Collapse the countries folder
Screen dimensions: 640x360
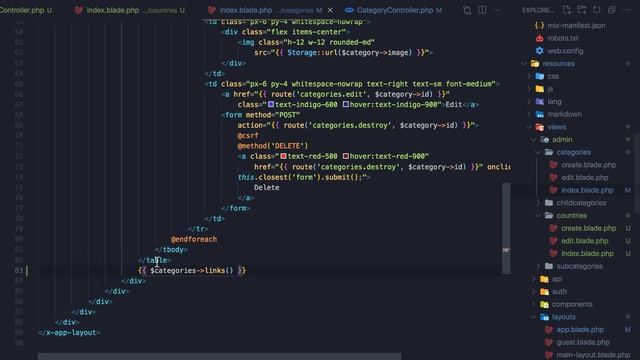[571, 215]
